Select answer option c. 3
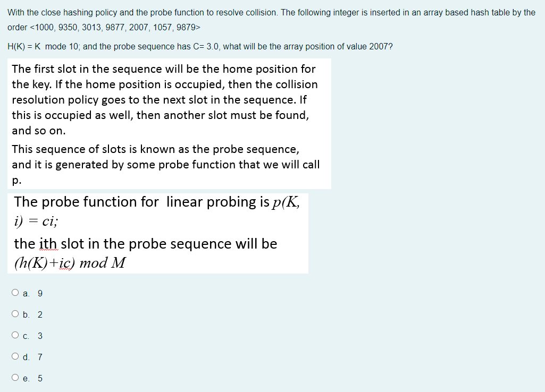Viewport: 545px width, 392px height. [x=15, y=335]
